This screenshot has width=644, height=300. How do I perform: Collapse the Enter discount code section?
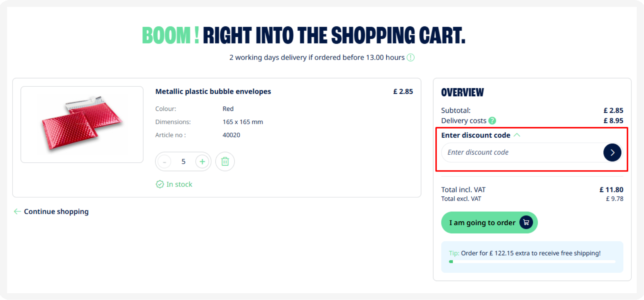click(517, 135)
